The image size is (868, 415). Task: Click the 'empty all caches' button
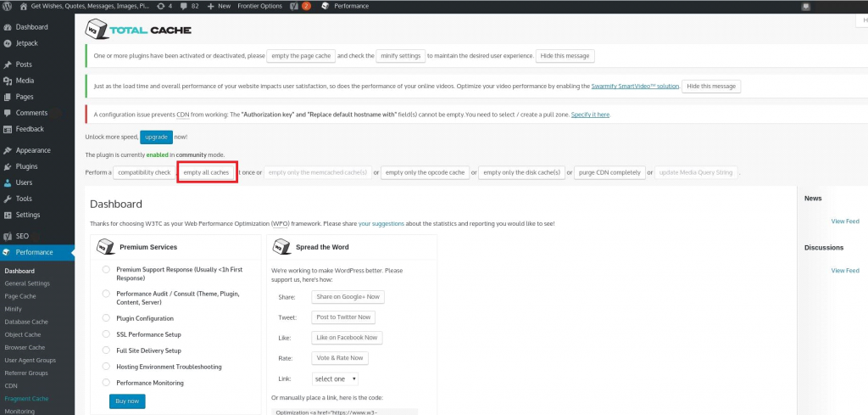point(206,172)
